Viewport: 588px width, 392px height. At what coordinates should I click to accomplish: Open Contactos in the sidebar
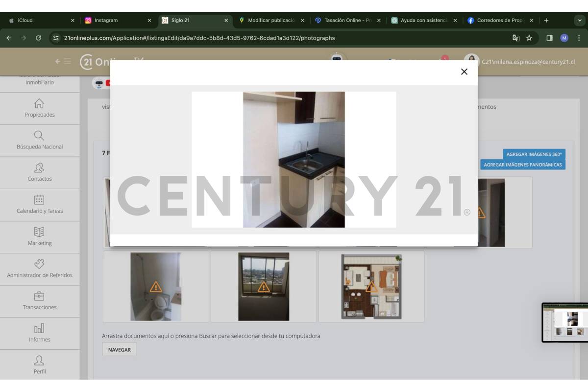pyautogui.click(x=40, y=172)
